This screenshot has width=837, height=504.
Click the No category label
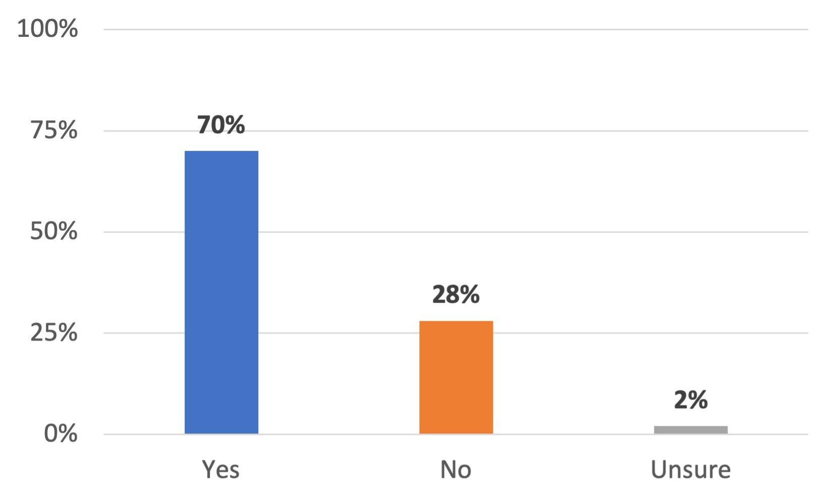pos(456,470)
